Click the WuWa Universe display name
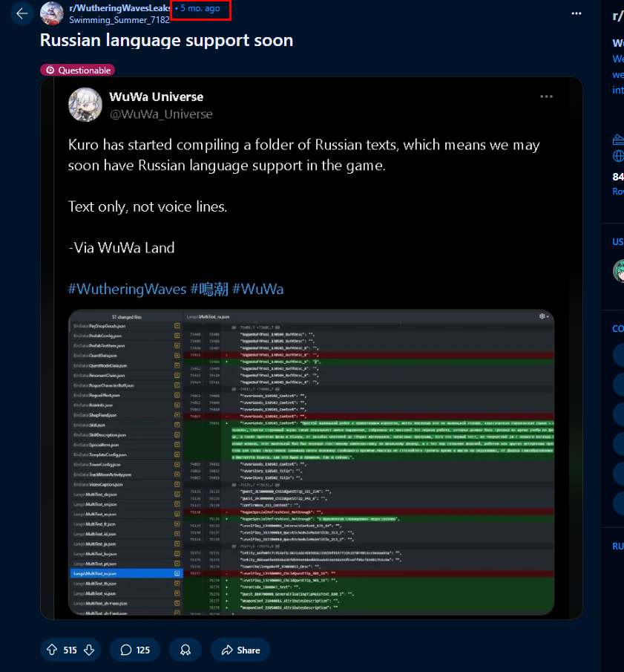This screenshot has height=672, width=624. (x=157, y=97)
